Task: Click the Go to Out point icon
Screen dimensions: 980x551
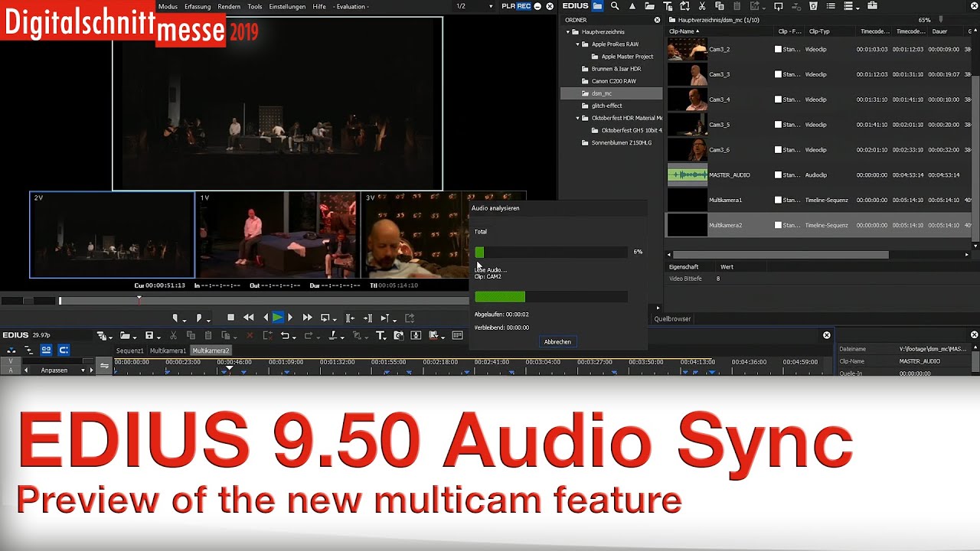Action: tap(367, 318)
